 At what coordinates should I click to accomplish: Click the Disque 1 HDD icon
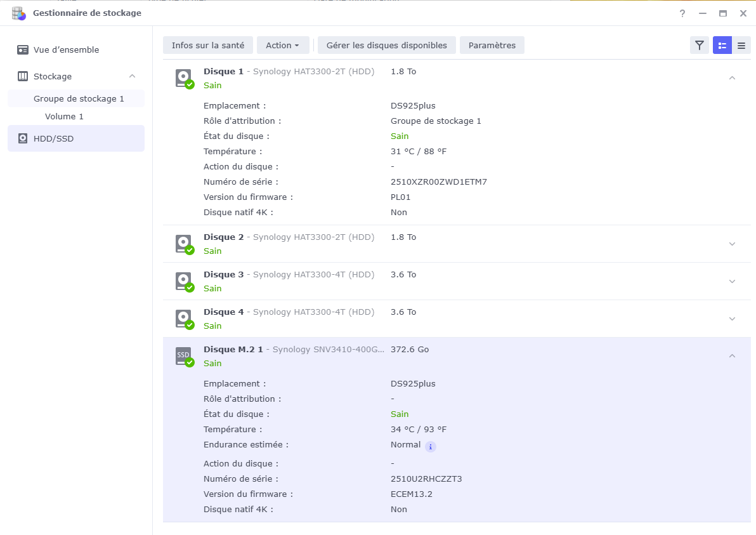click(184, 79)
